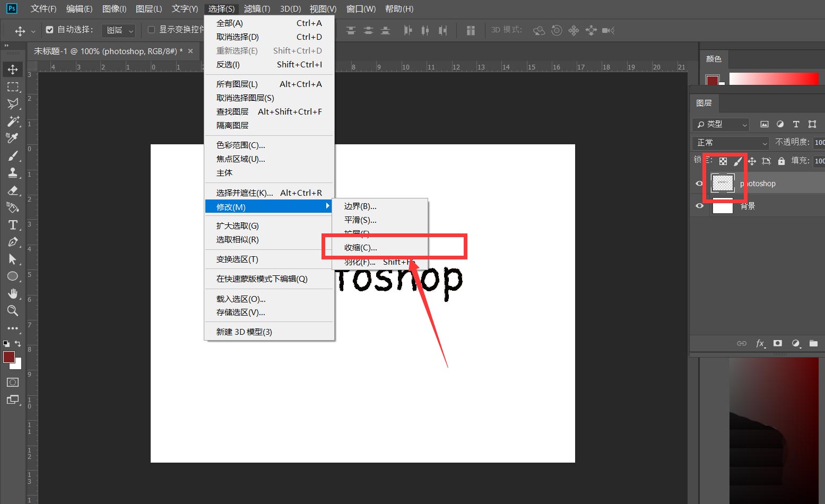Select the Horizontal Type tool
The image size is (825, 504).
click(x=13, y=225)
